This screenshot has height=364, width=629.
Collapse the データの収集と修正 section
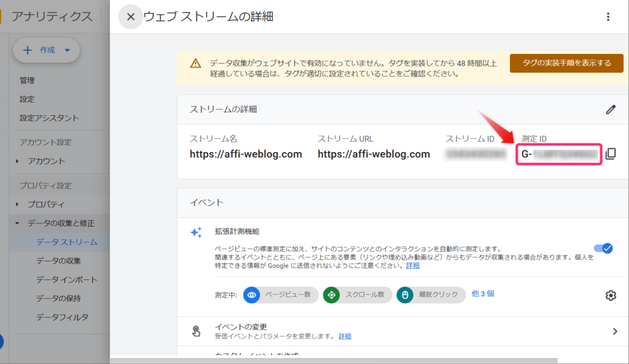17,223
